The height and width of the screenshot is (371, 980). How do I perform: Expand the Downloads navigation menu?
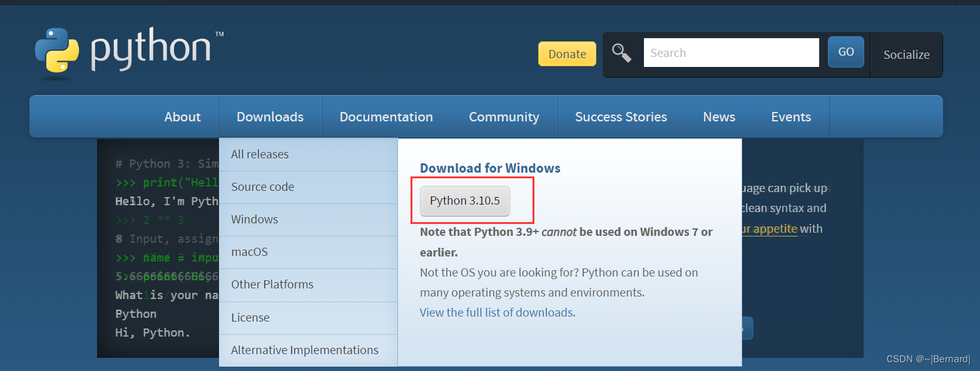270,117
